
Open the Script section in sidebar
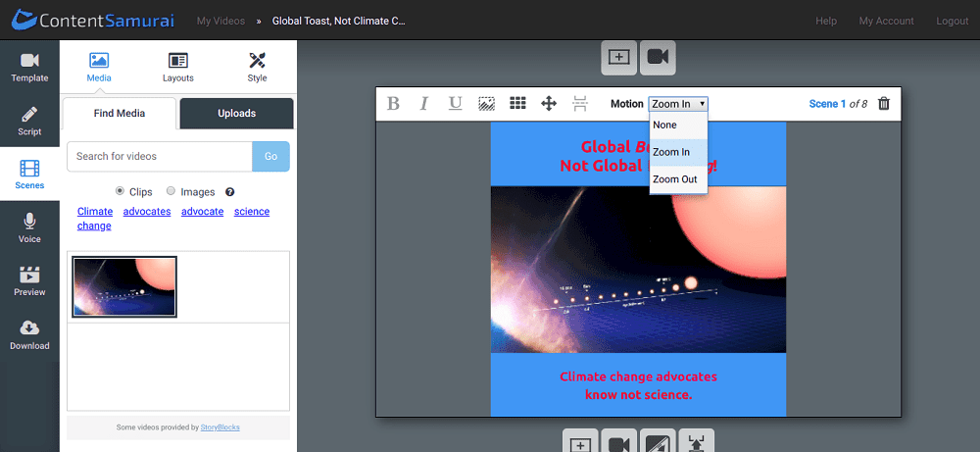pyautogui.click(x=29, y=121)
